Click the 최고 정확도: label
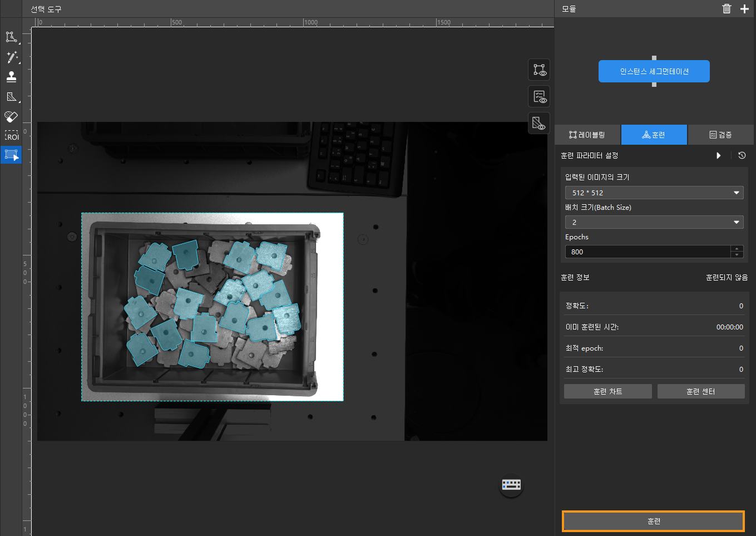 584,369
